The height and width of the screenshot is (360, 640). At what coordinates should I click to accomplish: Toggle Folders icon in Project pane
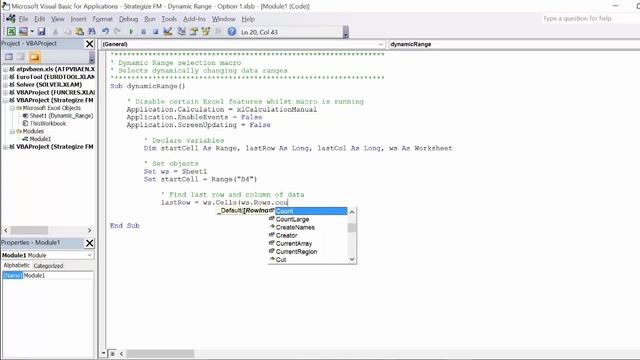click(35, 57)
